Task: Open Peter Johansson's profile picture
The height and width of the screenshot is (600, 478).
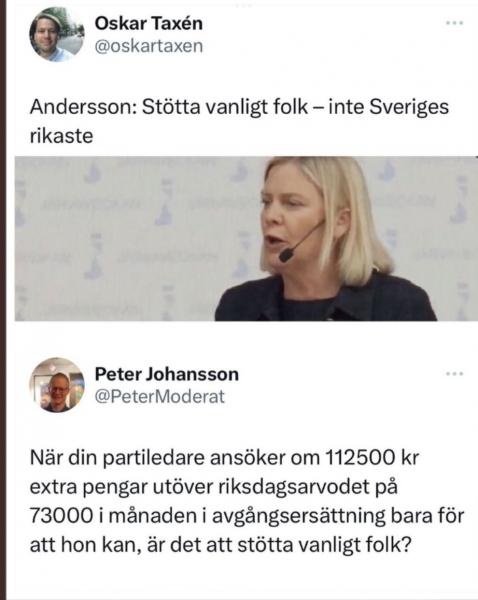Action: click(x=57, y=385)
